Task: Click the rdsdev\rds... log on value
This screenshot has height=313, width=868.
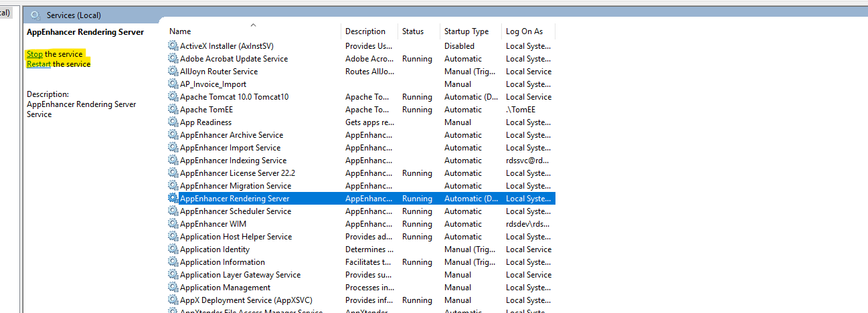Action: click(529, 224)
